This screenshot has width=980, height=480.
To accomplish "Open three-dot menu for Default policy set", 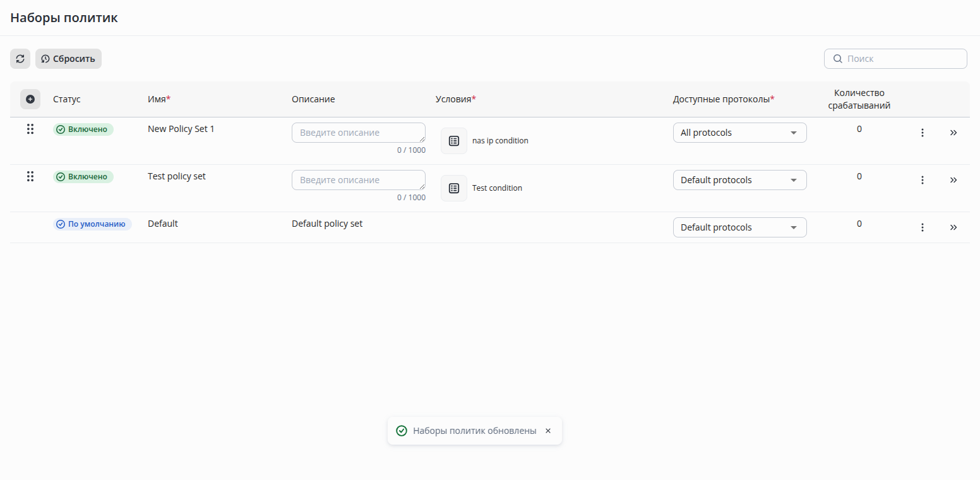I will (923, 227).
